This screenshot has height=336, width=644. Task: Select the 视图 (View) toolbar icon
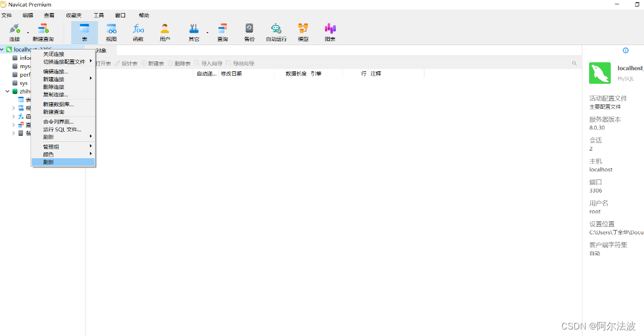(111, 29)
